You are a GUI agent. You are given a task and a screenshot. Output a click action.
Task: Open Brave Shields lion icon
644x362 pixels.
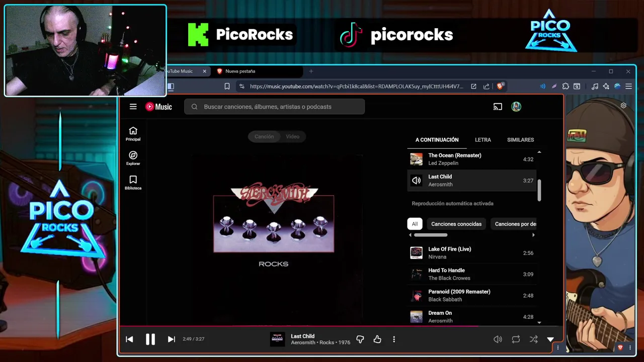(x=500, y=86)
